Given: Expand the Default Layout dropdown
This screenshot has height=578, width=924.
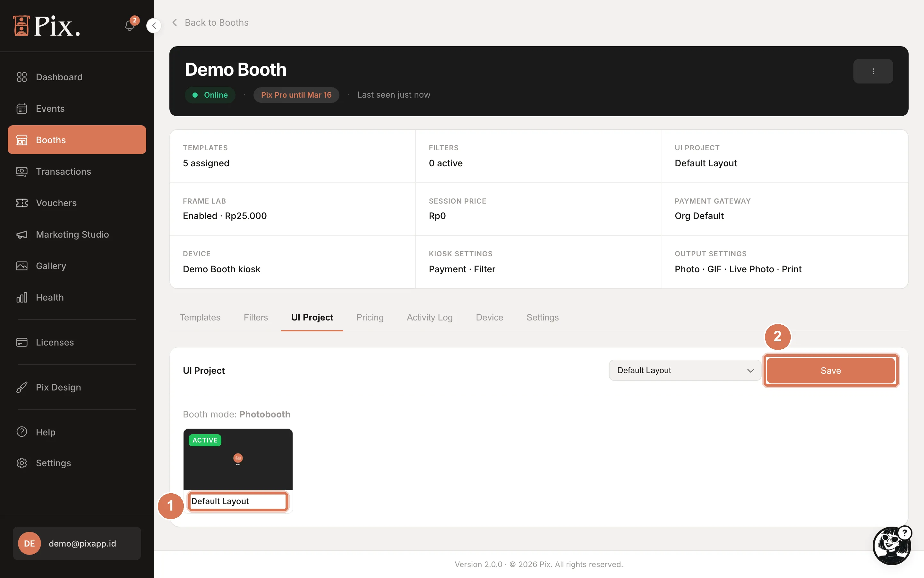Looking at the screenshot, I should click(685, 371).
